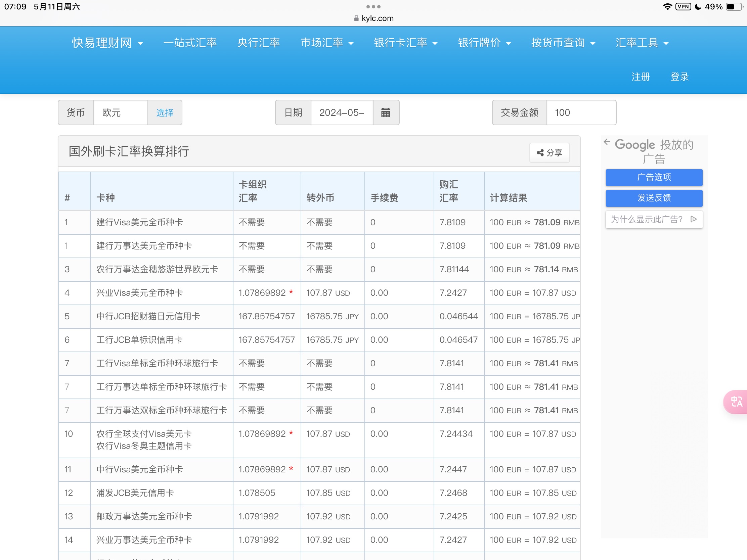This screenshot has height=560, width=747.
Task: Click the date input 2024-05-
Action: 342,112
